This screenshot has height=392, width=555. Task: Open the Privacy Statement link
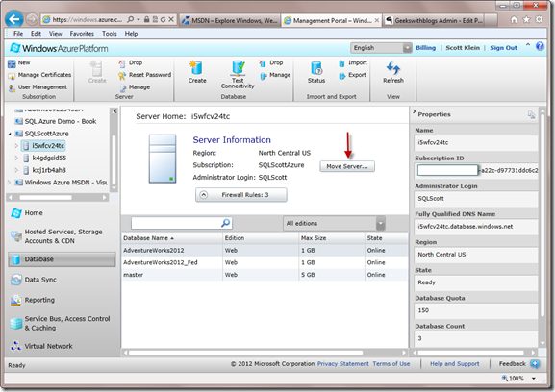click(343, 364)
